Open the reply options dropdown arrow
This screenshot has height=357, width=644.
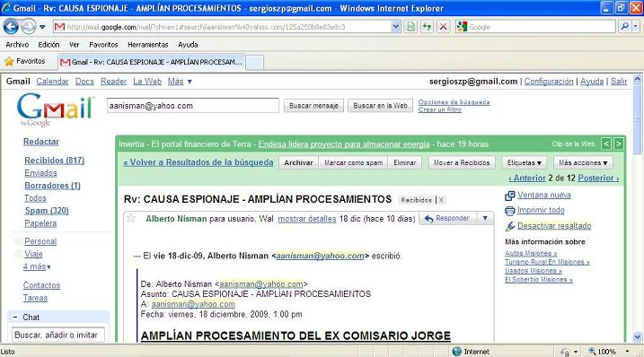(485, 218)
